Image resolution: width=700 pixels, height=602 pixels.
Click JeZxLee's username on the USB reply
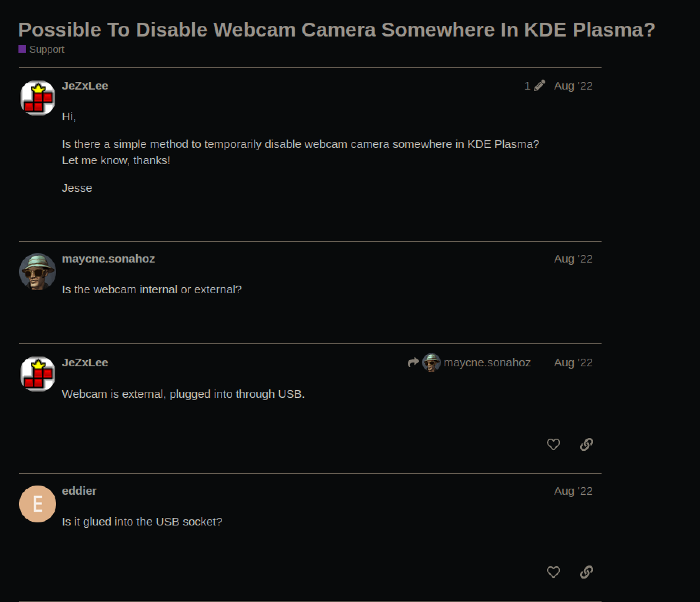coord(85,363)
